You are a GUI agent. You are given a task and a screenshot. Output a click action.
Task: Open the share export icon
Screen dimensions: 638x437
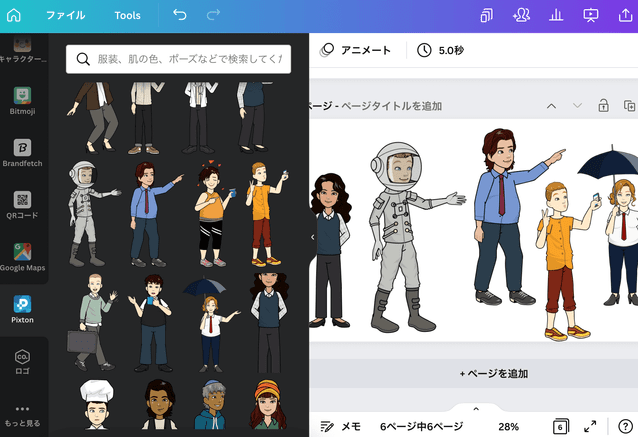(x=625, y=15)
